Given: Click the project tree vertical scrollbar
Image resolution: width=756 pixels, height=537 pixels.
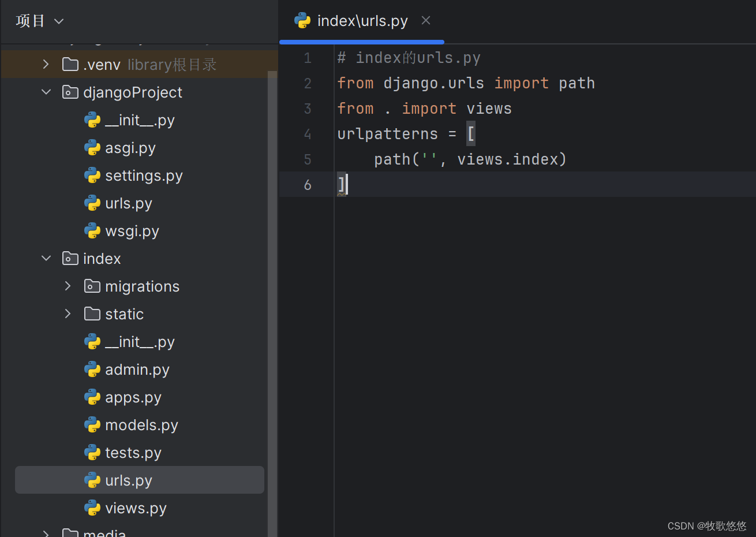Looking at the screenshot, I should [x=272, y=304].
